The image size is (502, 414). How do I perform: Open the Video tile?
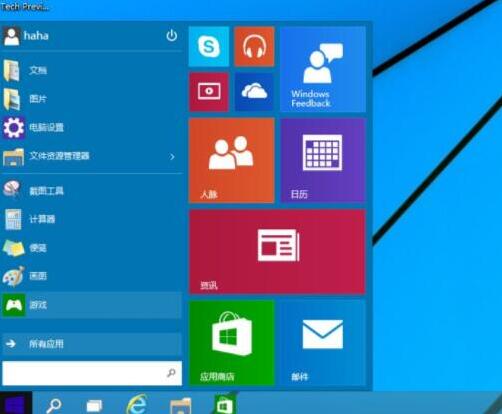[209, 92]
